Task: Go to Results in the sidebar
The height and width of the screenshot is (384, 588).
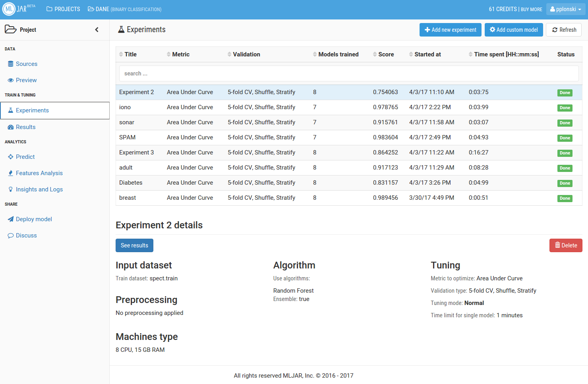Action: [x=25, y=127]
